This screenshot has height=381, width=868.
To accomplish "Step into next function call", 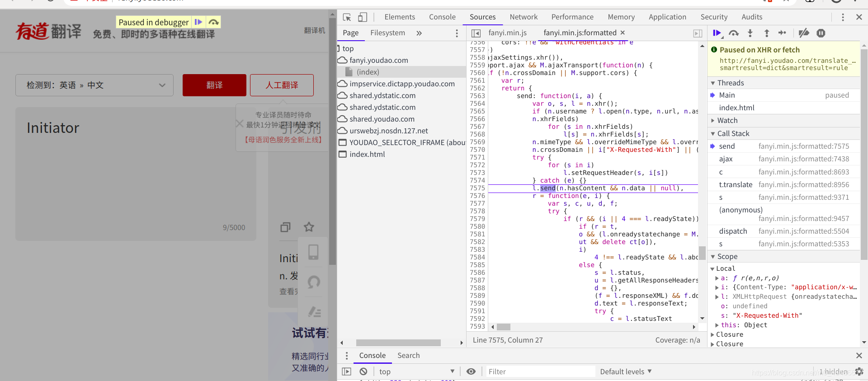I will click(x=750, y=33).
